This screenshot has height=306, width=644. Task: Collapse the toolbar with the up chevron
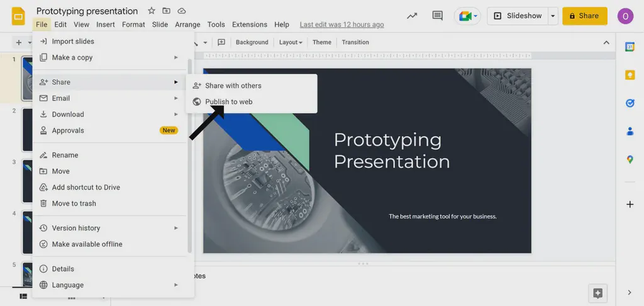[606, 42]
